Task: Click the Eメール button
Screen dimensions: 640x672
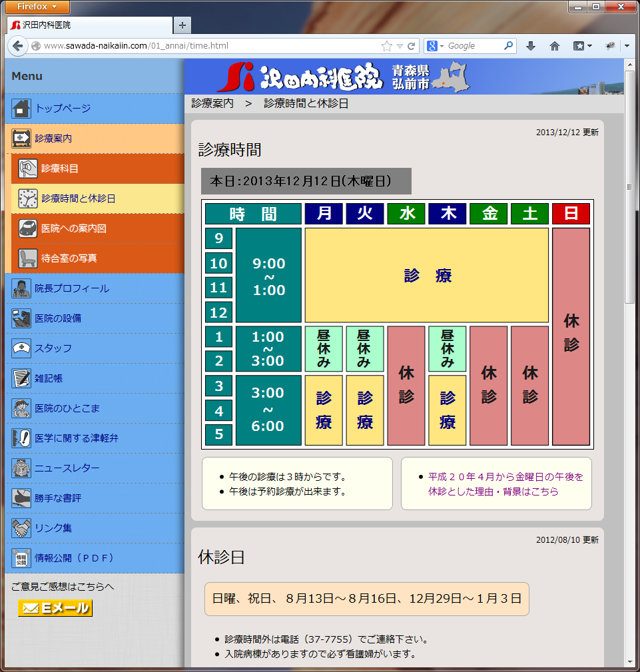Action: point(55,608)
